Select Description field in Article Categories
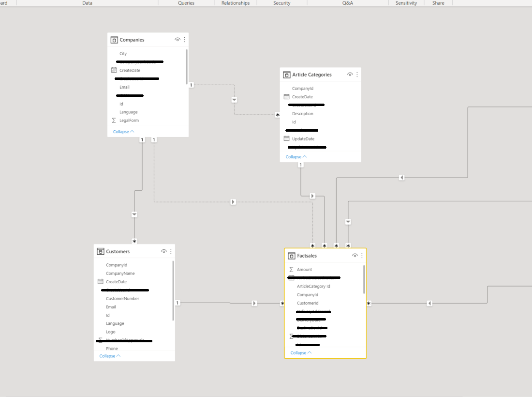This screenshot has height=397, width=532. click(x=303, y=113)
